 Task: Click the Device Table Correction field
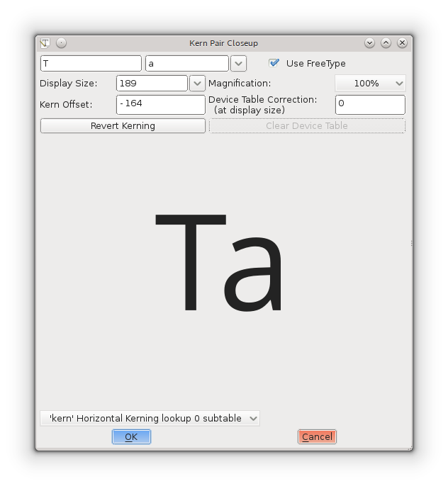(370, 104)
